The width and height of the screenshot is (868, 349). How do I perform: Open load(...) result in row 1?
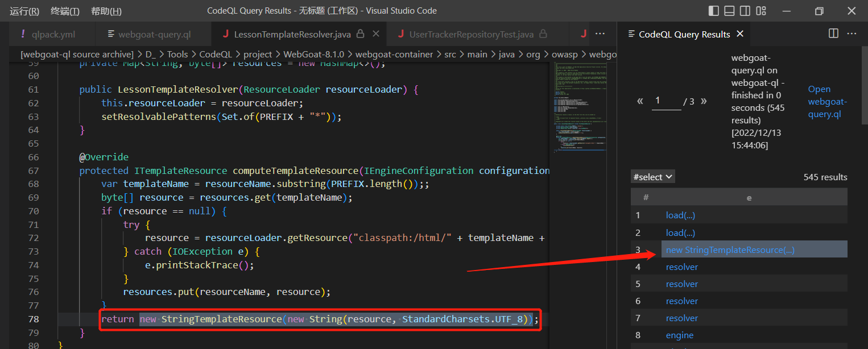[680, 215]
